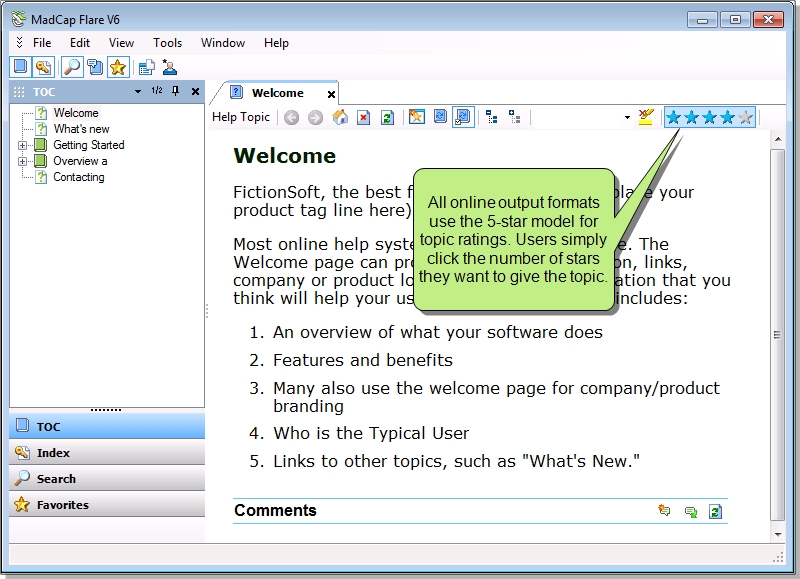Close the Welcome tab with its X
Viewport: 800px width, 579px height.
[332, 94]
